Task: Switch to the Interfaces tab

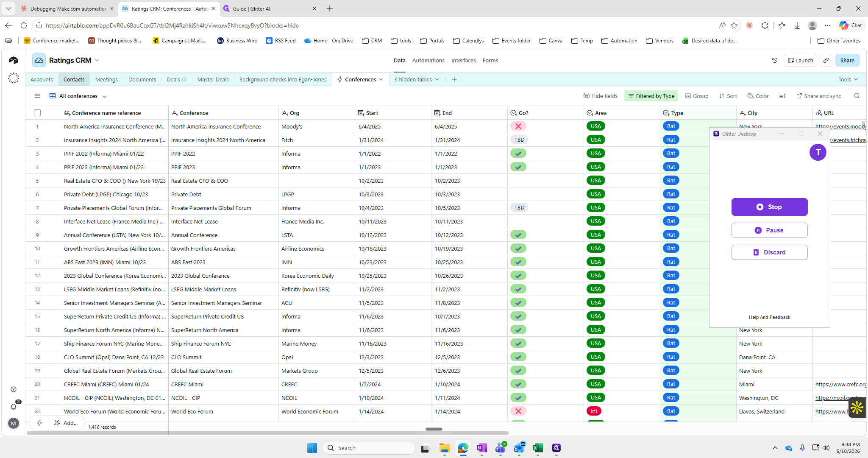Action: (463, 60)
